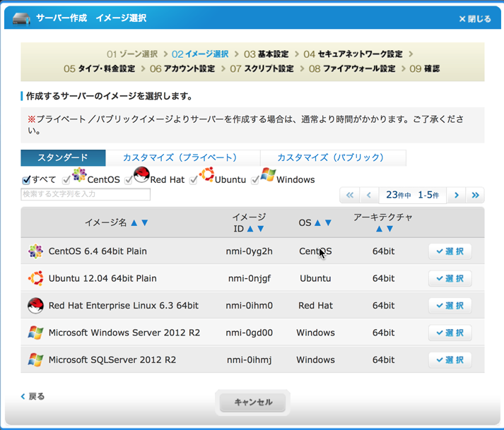Click the Windows Server 2012 R2 row icon
Screen dimensions: 504x430
(x=35, y=333)
